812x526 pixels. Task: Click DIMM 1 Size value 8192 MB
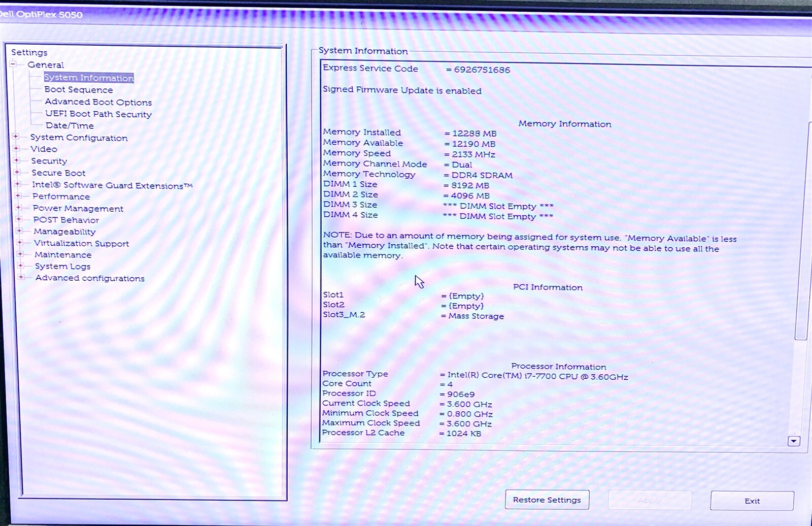point(470,186)
